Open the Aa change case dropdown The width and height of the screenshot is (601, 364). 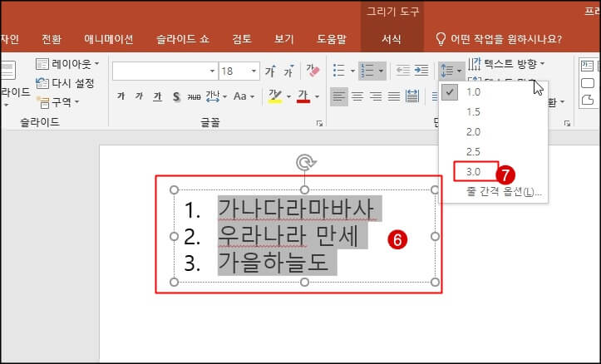tap(244, 96)
